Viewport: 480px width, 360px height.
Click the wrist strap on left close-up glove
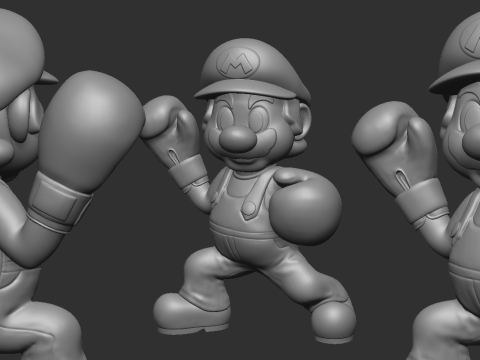coord(59,203)
